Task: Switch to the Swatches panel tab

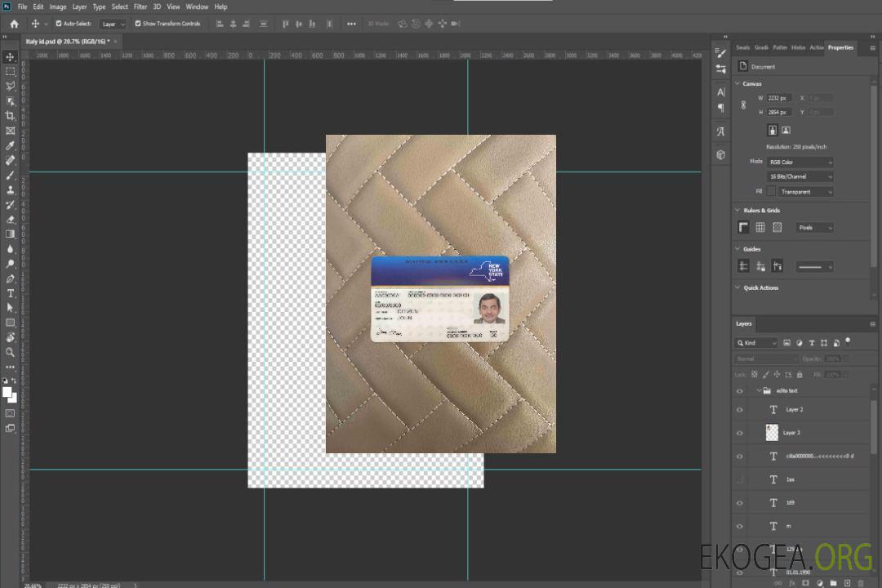Action: (742, 47)
